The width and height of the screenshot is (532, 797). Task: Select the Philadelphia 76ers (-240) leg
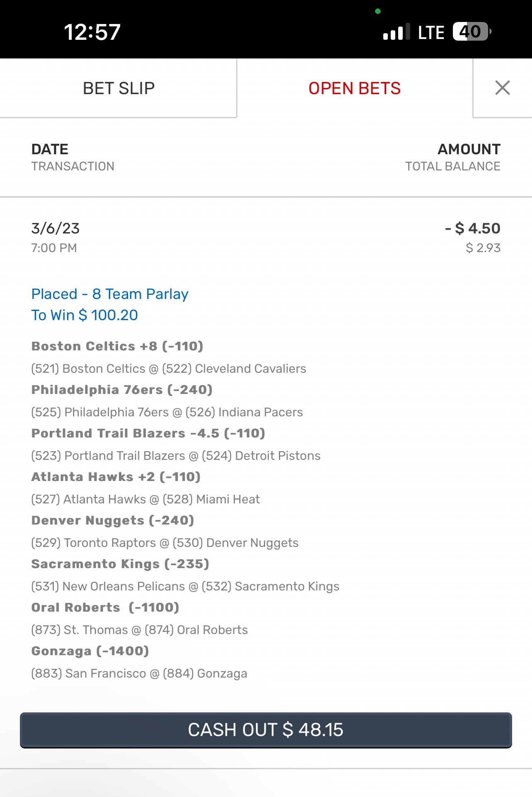(x=122, y=390)
